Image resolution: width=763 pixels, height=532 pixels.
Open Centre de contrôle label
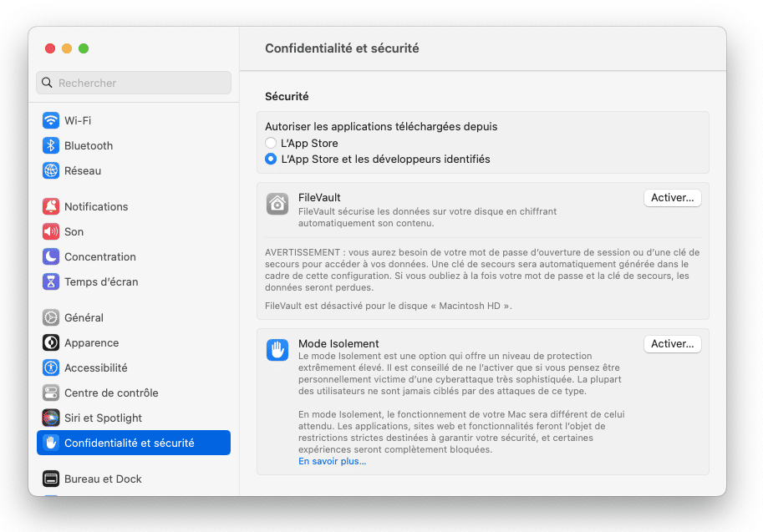point(111,393)
